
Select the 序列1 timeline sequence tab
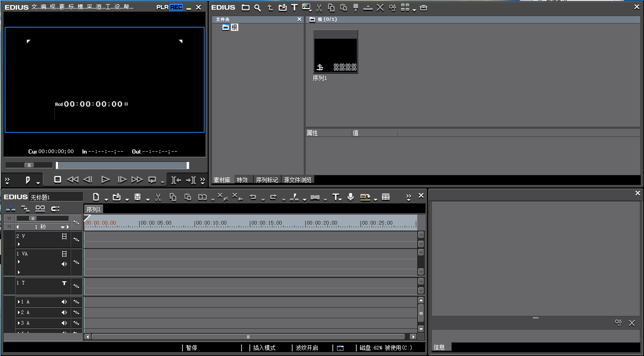click(x=94, y=209)
